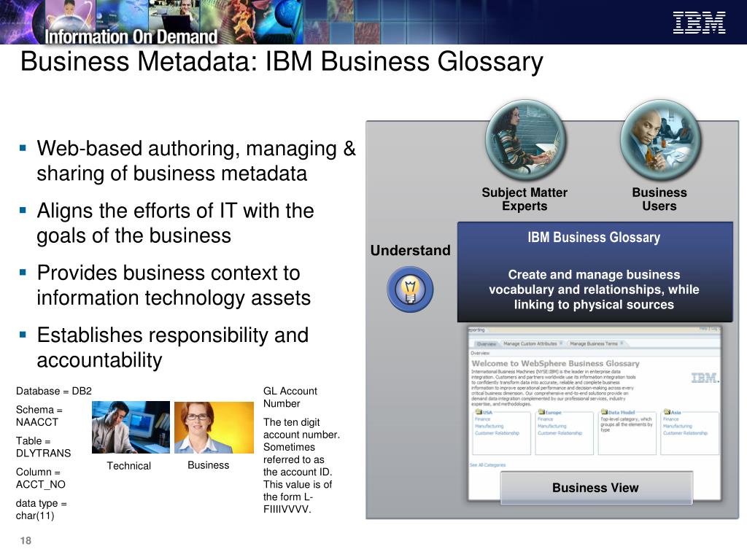
Task: Click the Overview breadcrumb below the tabs
Action: tap(480, 353)
